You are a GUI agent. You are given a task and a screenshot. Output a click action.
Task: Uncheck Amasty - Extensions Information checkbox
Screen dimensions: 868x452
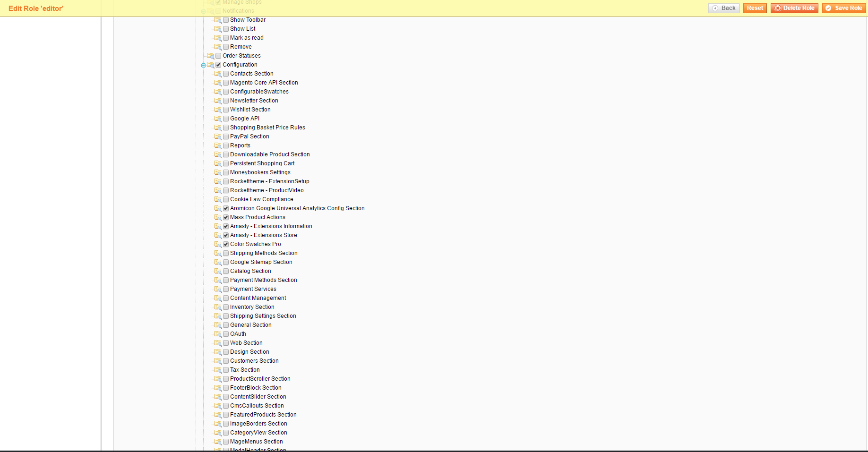click(226, 226)
